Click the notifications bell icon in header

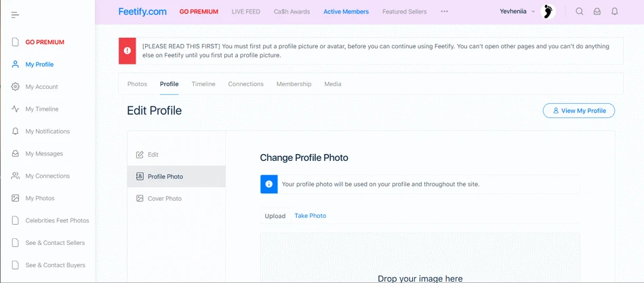[x=614, y=12]
